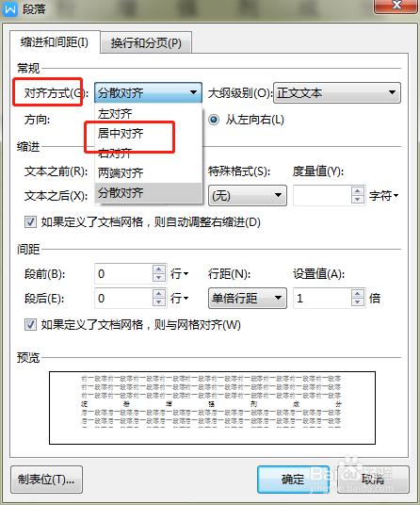
Task: Click the 取消 button
Action: [x=373, y=480]
